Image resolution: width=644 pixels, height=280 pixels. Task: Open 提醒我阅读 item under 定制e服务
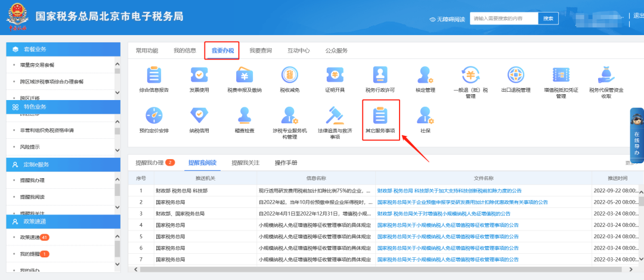pyautogui.click(x=32, y=197)
